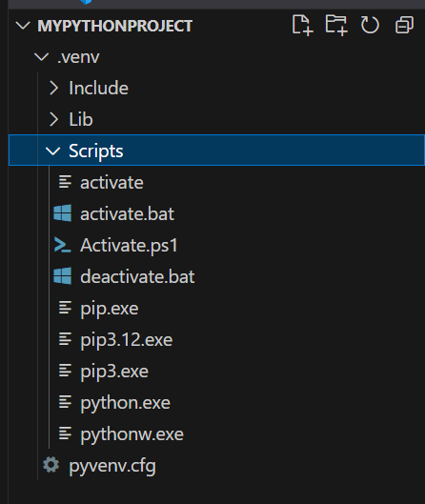
Task: Click the New Folder icon
Action: coord(336,25)
